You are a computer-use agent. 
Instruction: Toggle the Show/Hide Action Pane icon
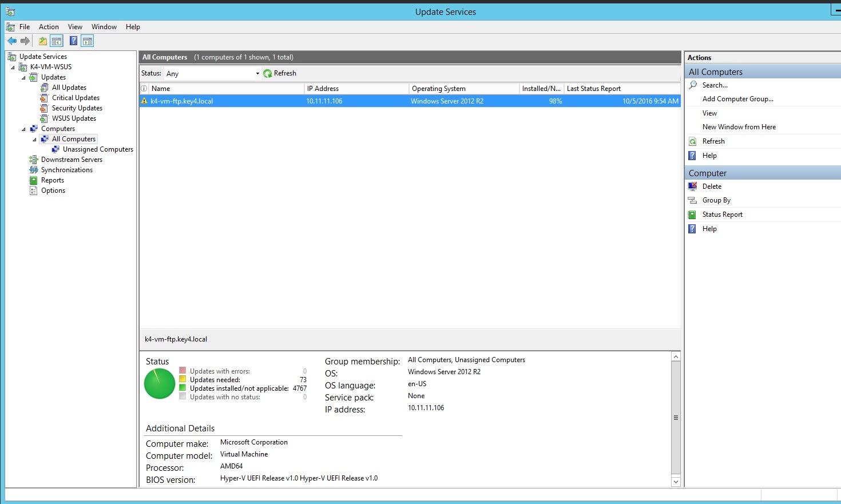pos(87,41)
